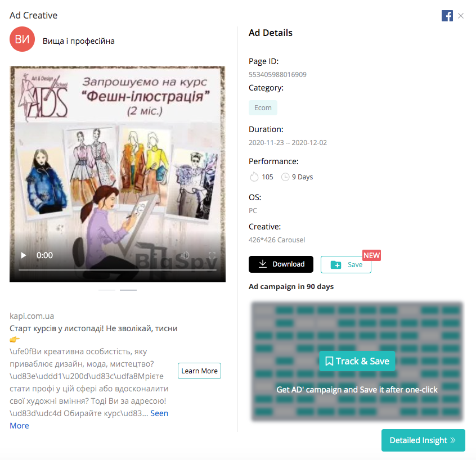Click the Track & Save button
This screenshot has width=476, height=460.
tap(357, 361)
